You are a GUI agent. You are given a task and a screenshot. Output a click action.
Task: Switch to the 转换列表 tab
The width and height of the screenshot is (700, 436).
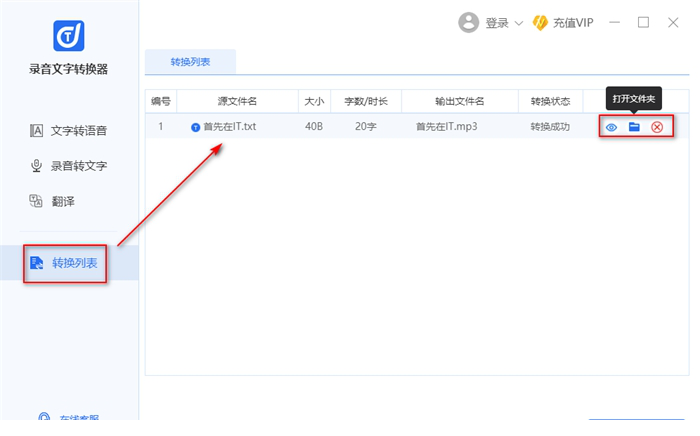coord(190,62)
